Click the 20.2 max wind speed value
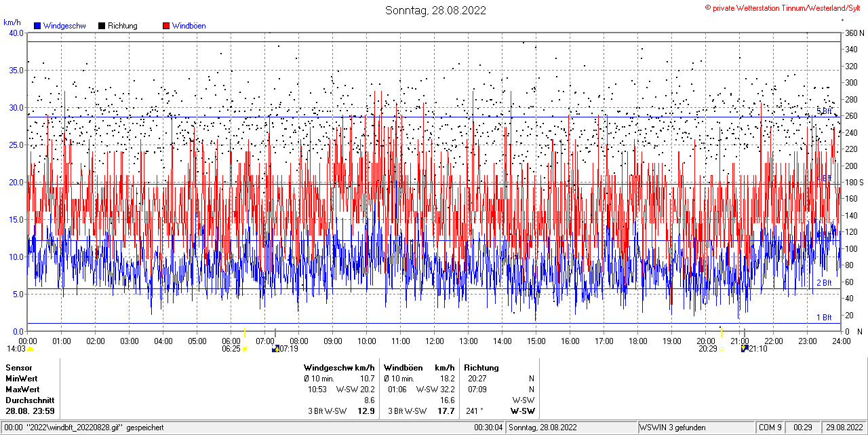The image size is (868, 435). (x=367, y=390)
